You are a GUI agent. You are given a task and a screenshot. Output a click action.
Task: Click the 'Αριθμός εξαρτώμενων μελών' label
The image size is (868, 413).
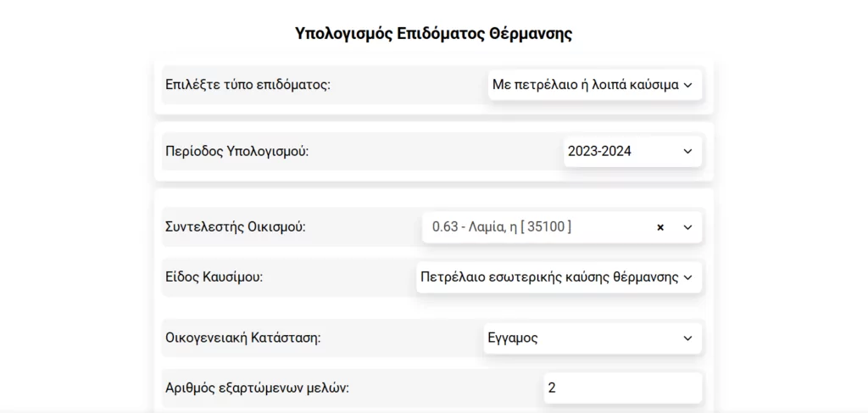click(x=257, y=388)
